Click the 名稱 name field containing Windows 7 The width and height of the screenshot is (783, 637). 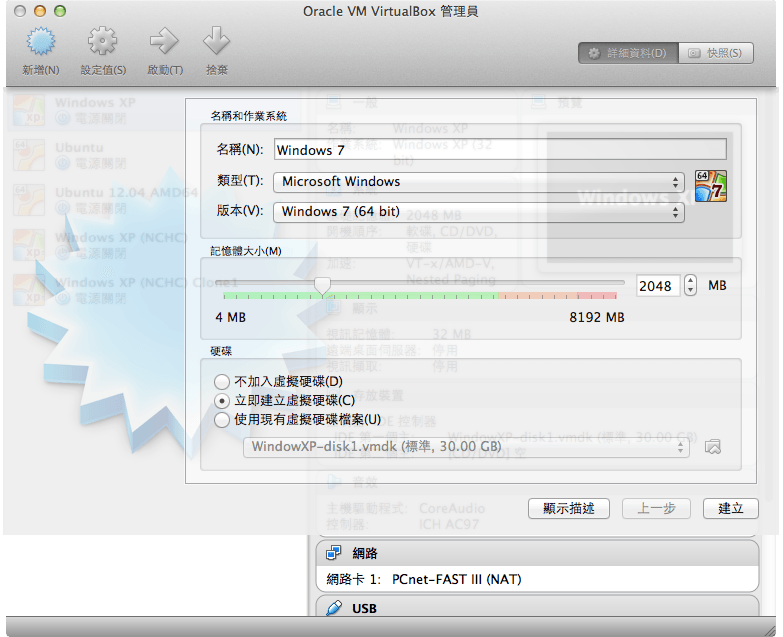click(500, 149)
